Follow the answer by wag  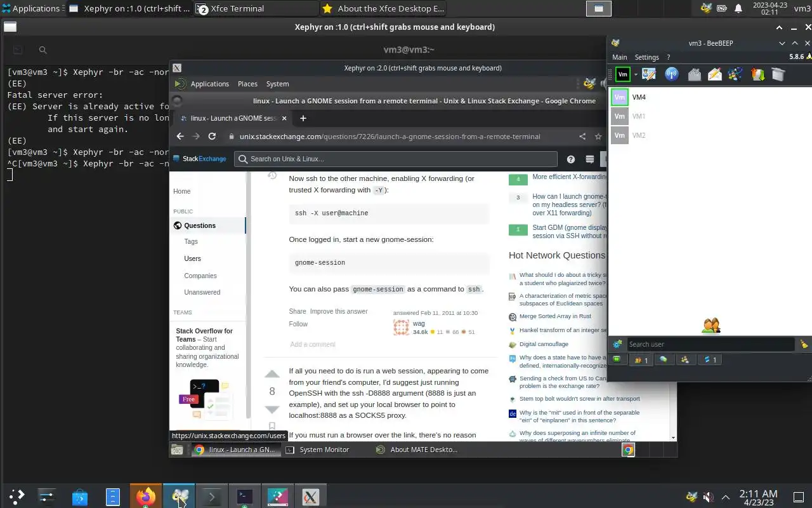298,324
